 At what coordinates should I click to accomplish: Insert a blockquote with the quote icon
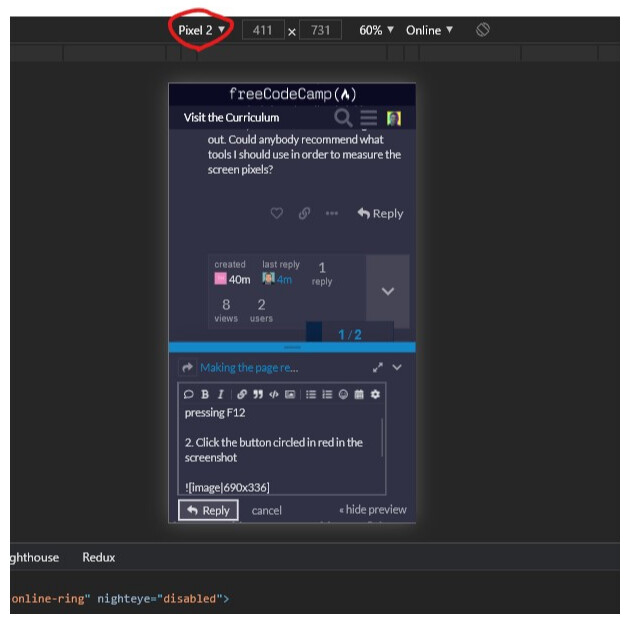[258, 394]
